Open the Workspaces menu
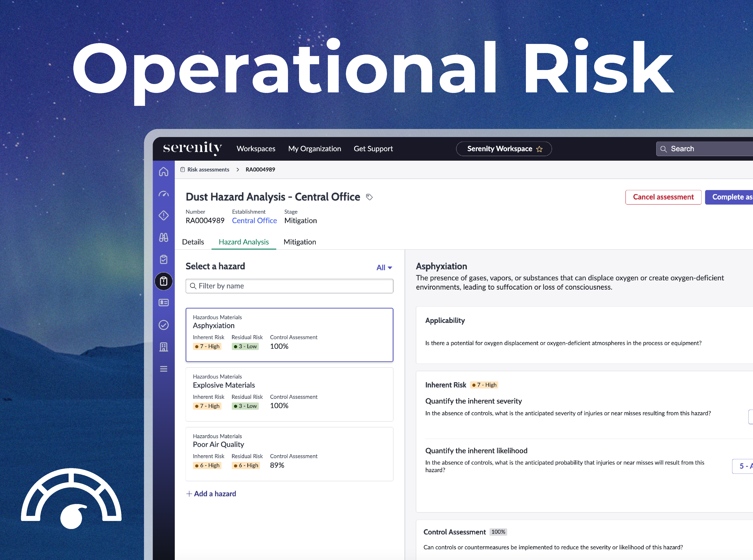 coord(256,149)
